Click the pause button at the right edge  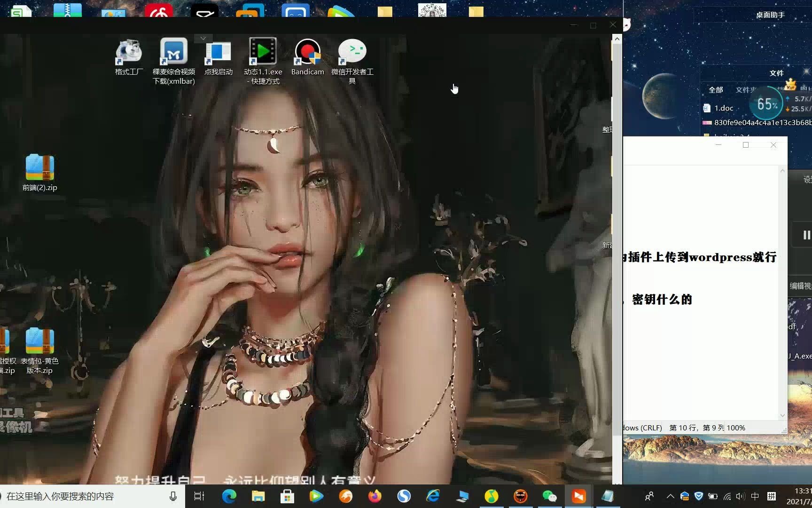(806, 235)
